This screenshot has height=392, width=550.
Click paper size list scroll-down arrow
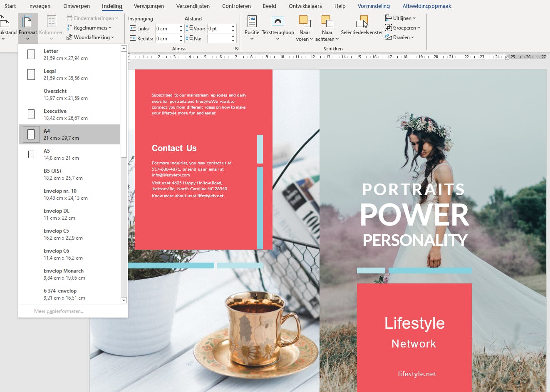point(124,300)
